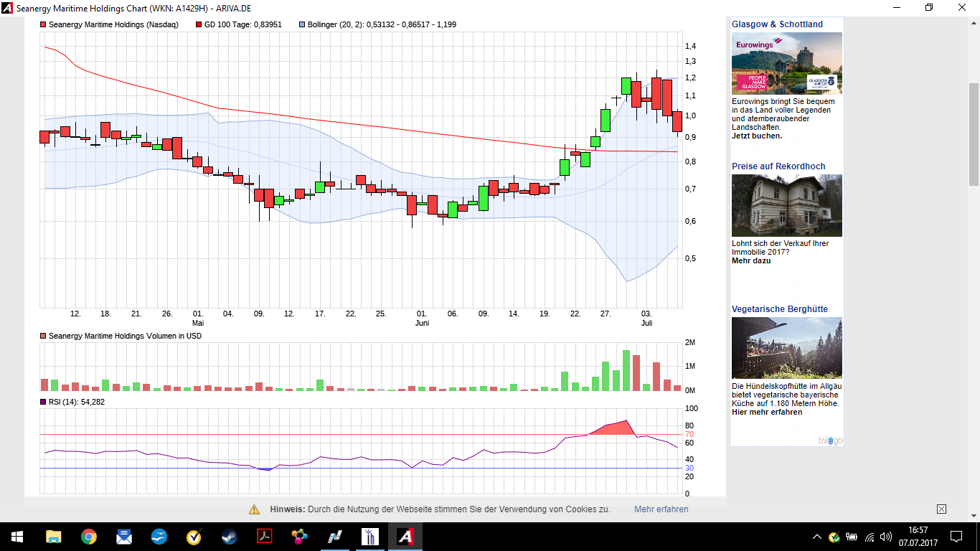
Task: Open Adobe Acrobat Reader in taskbar
Action: point(264,537)
